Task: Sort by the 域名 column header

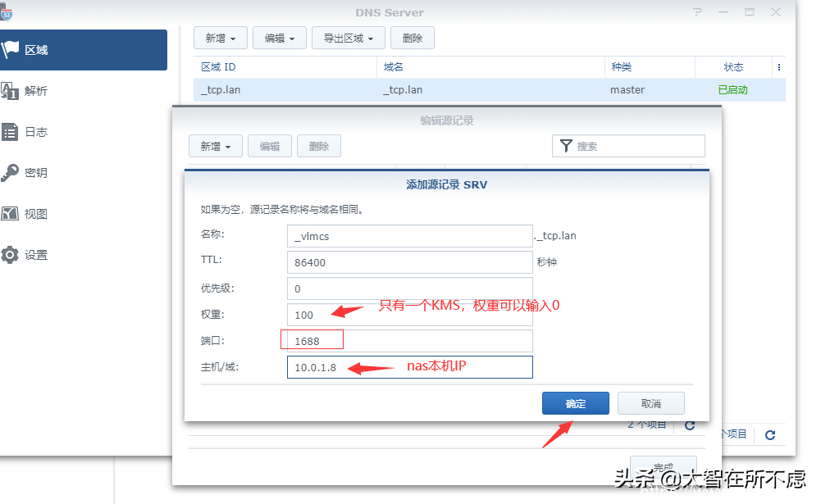Action: 490,67
